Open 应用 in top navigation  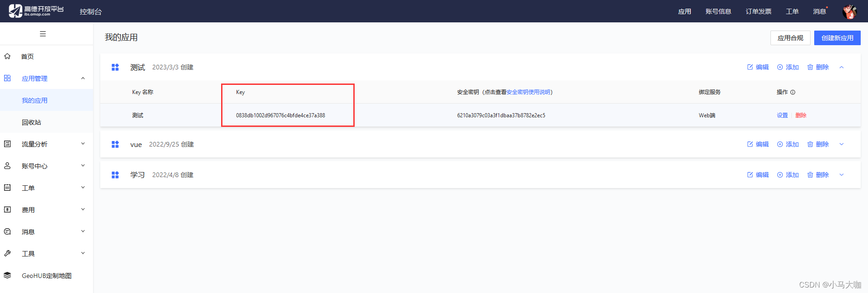click(x=684, y=11)
